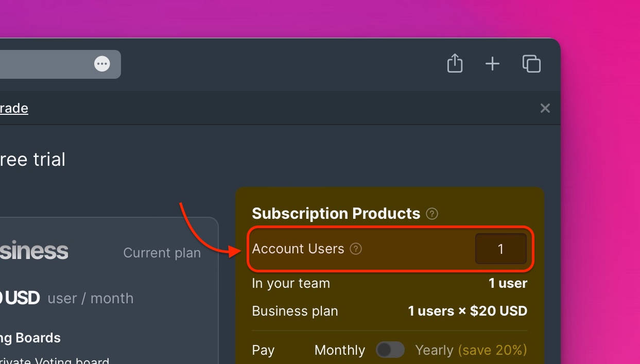
Task: Click the Voting Boards feature heading
Action: pyautogui.click(x=30, y=338)
